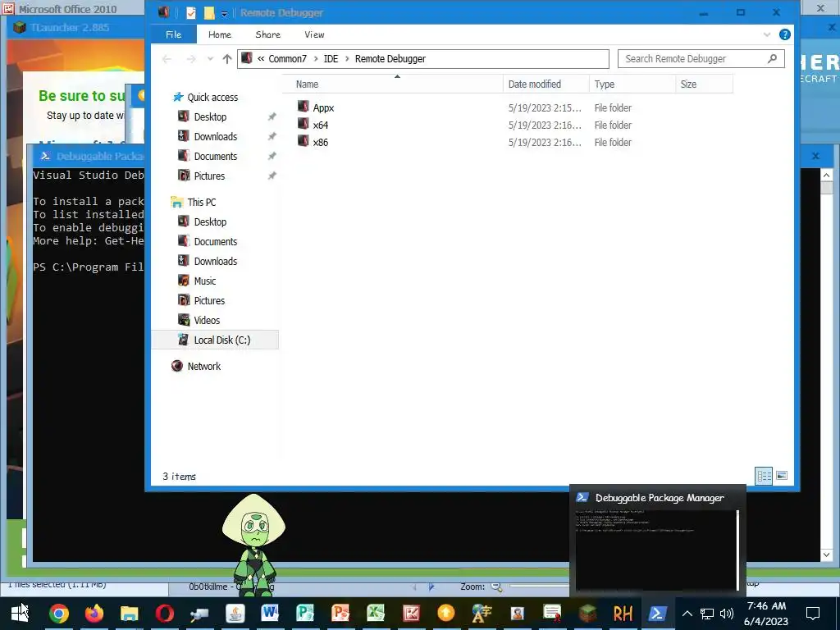
Task: Open Microsoft PowerPoint from taskbar
Action: (x=340, y=614)
